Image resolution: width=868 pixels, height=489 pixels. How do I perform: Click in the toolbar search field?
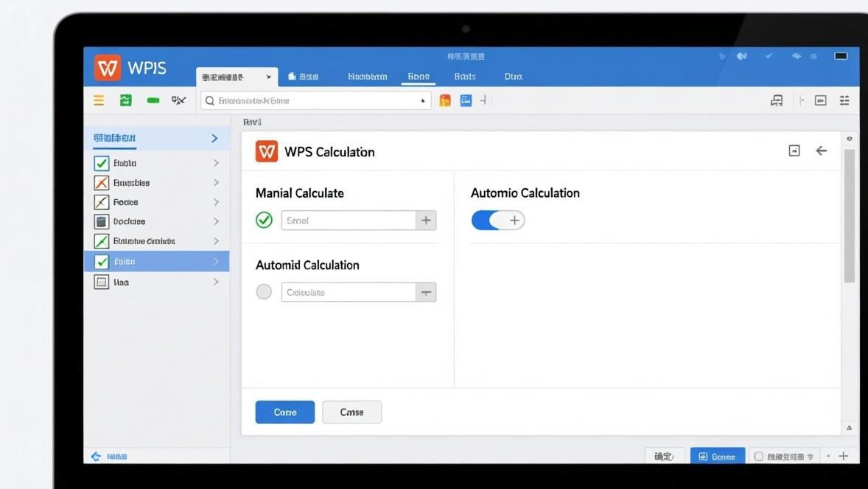pyautogui.click(x=316, y=101)
